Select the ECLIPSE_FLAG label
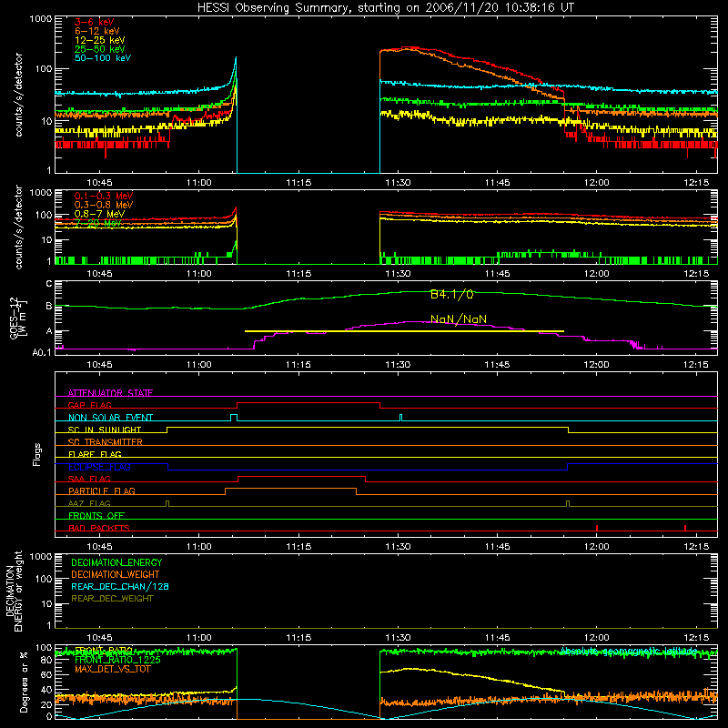This screenshot has width=728, height=728. (99, 467)
